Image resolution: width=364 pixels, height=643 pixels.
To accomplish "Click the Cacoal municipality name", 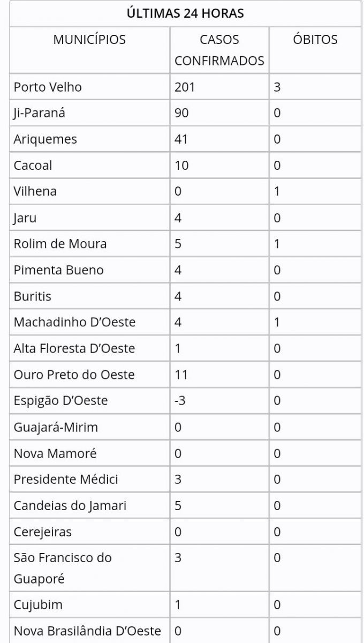I will pyautogui.click(x=33, y=165).
